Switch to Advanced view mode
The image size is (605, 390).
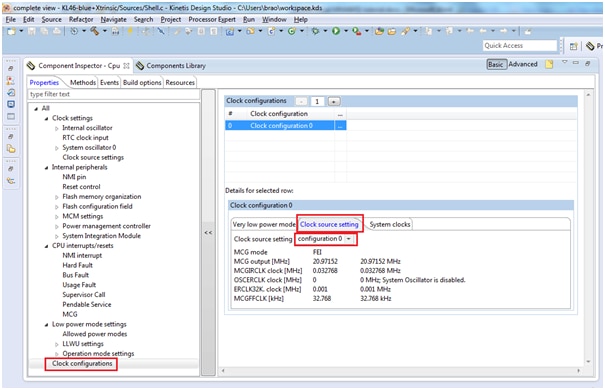coord(523,64)
